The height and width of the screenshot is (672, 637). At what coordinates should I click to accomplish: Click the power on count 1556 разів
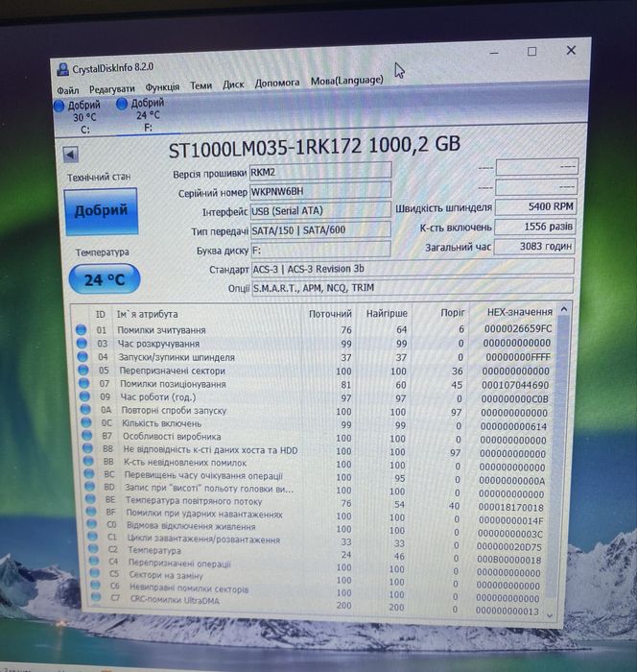(535, 227)
